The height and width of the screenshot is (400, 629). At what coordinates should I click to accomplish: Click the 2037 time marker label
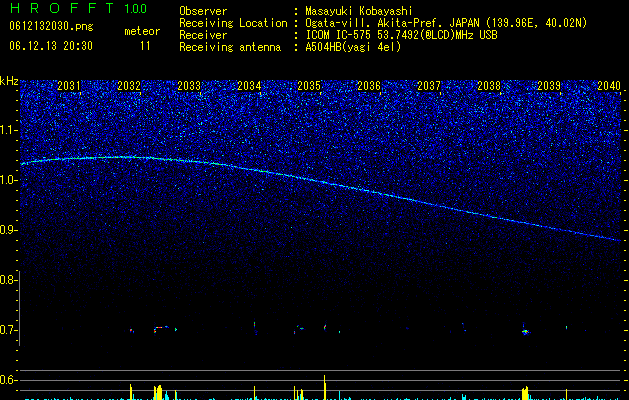(429, 86)
